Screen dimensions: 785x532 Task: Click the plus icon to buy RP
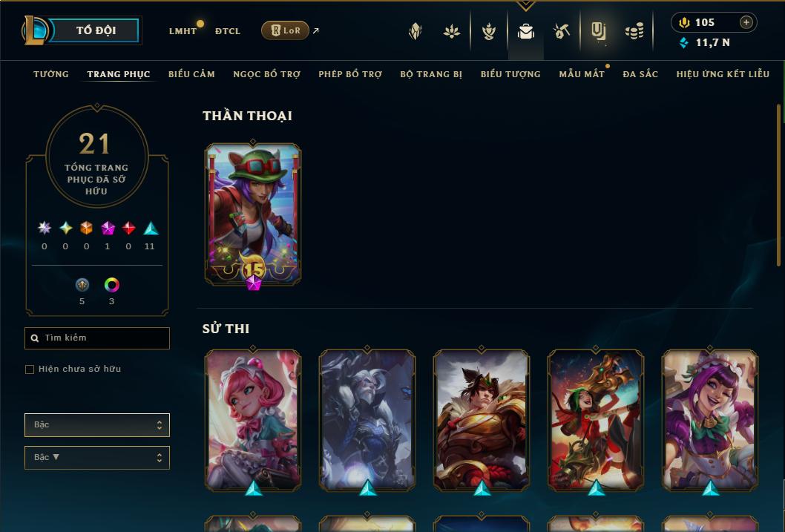click(x=746, y=22)
